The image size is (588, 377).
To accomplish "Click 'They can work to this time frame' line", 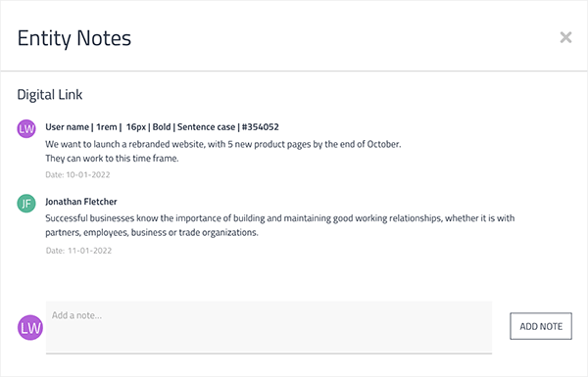I will [112, 159].
